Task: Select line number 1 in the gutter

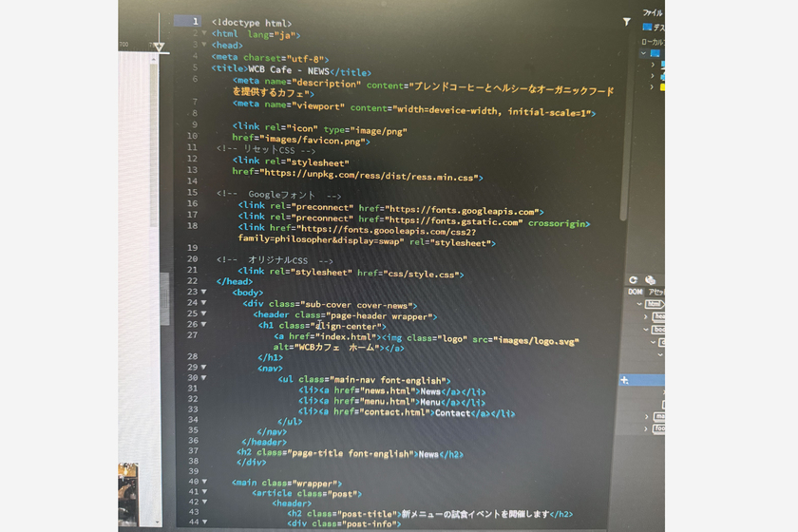Action: [x=195, y=21]
